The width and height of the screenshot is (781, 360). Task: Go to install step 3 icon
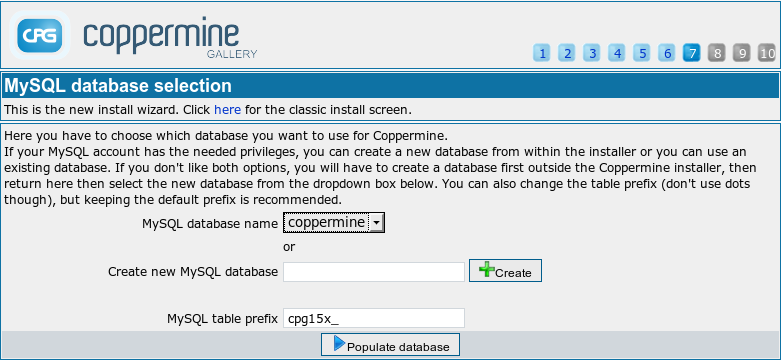pos(592,52)
